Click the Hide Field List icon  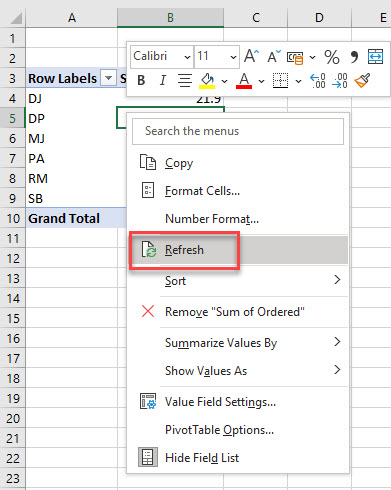coord(148,457)
